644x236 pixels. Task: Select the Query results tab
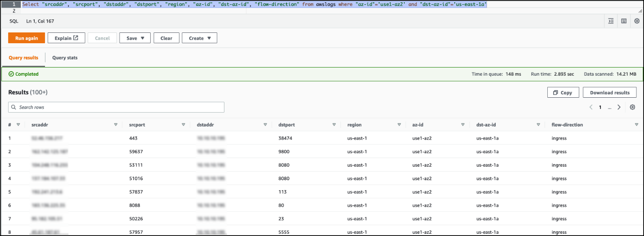pyautogui.click(x=23, y=58)
